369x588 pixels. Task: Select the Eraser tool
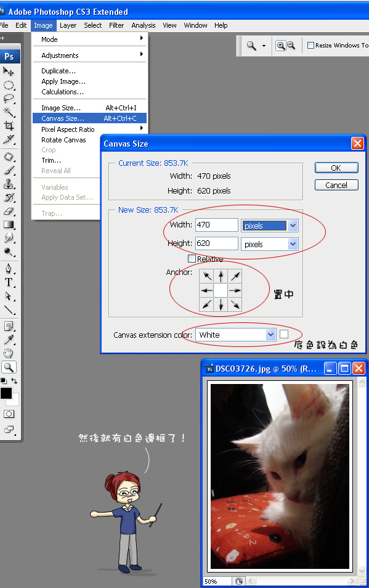(9, 211)
